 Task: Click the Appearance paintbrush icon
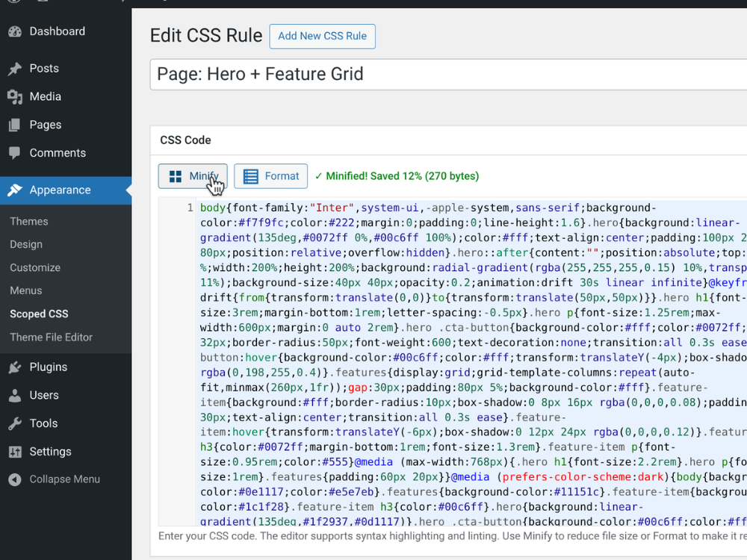coord(15,190)
